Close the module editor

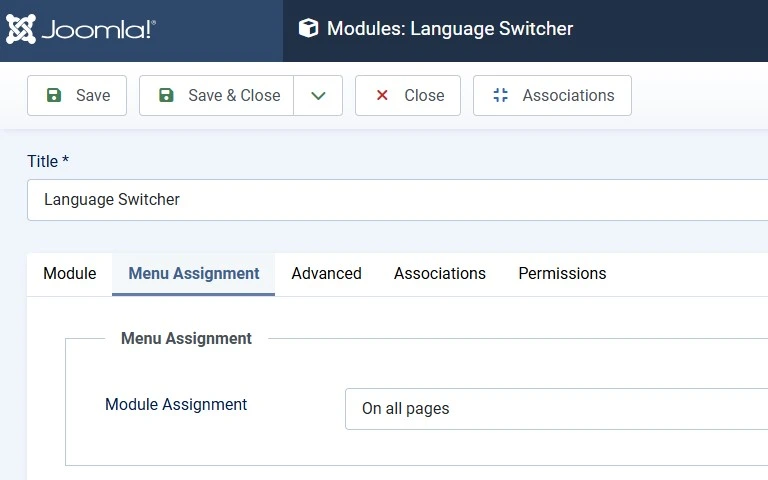pos(408,96)
